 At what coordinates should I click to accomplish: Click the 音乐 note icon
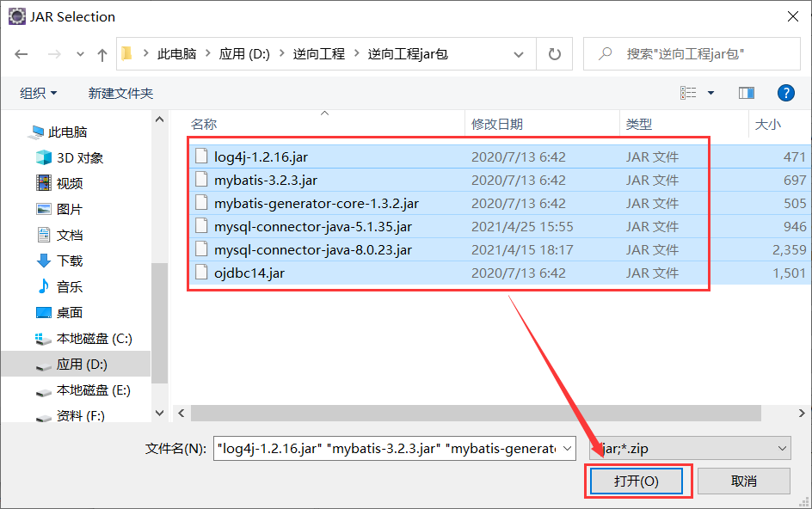(44, 285)
